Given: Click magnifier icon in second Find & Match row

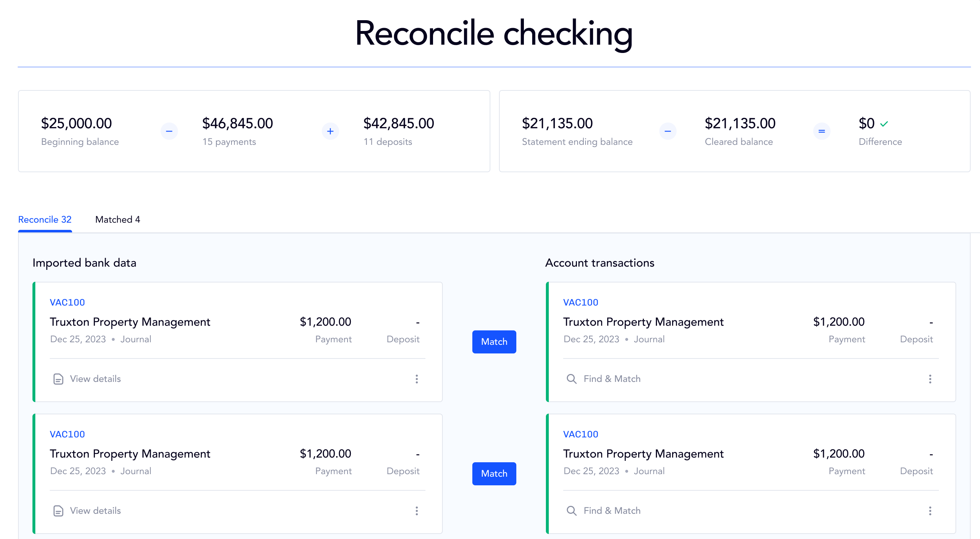Looking at the screenshot, I should pos(571,511).
